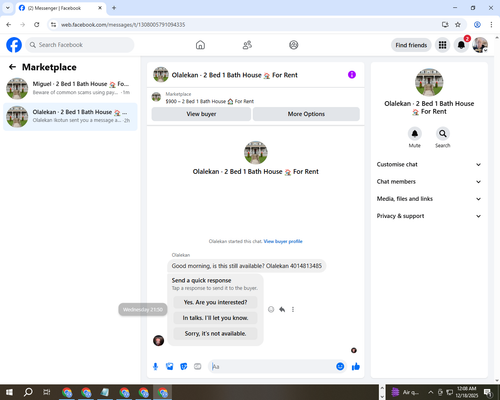Open the Facebook home logo
The width and height of the screenshot is (500, 400).
[x=14, y=45]
